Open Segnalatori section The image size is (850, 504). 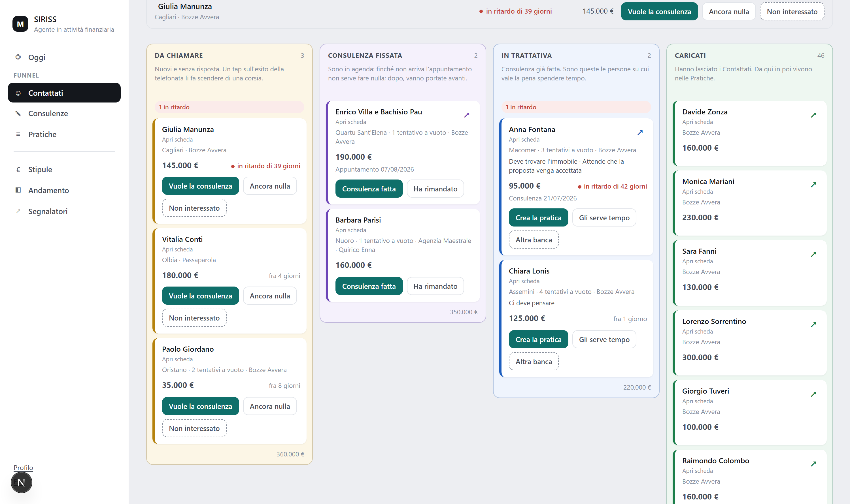64,211
